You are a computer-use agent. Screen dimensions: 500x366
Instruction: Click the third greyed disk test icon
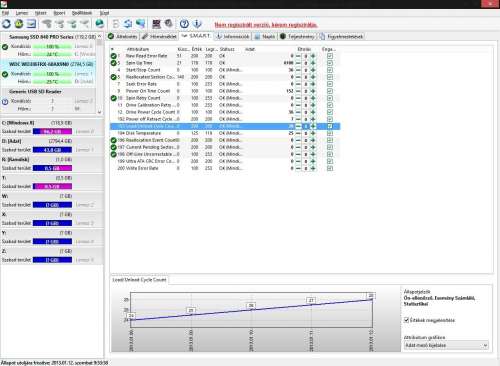pos(72,24)
